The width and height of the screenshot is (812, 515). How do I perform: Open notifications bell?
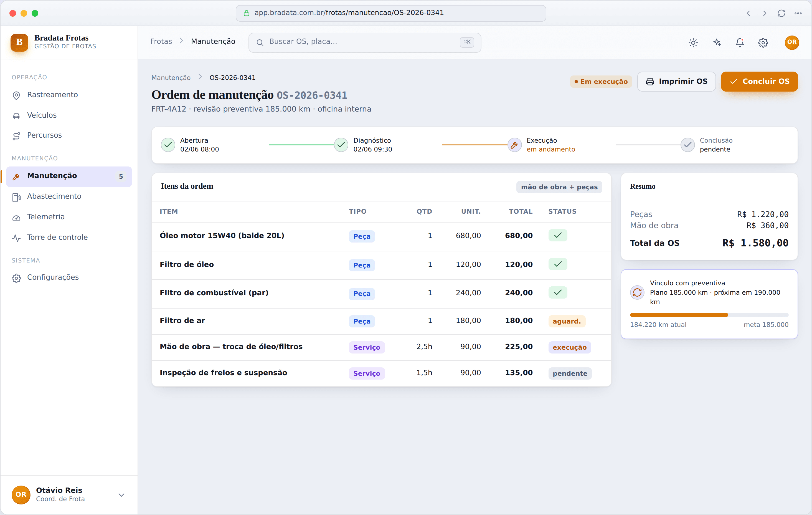(740, 42)
